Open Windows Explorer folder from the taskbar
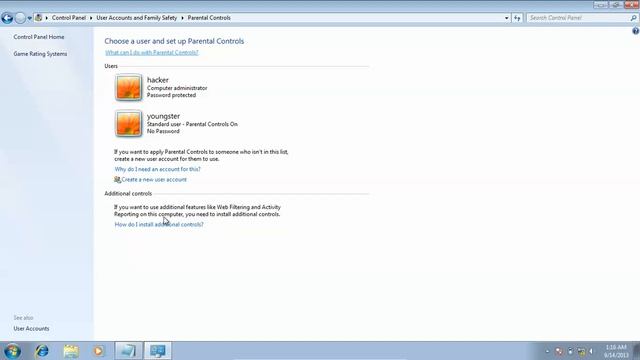This screenshot has height=360, width=640. pos(71,351)
